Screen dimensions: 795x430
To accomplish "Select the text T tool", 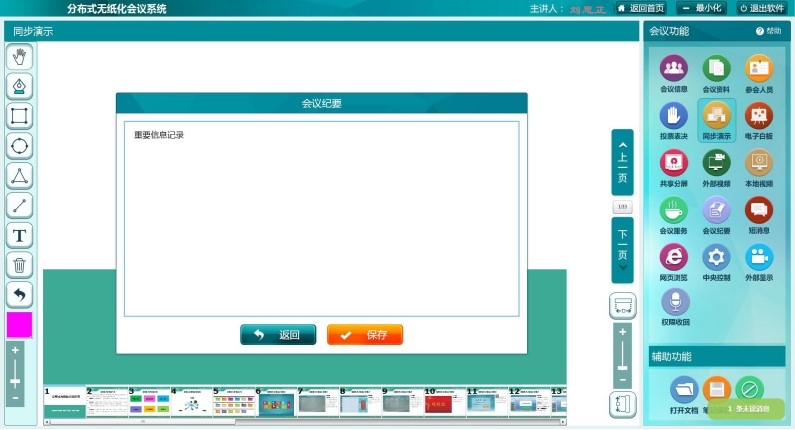I will click(19, 235).
